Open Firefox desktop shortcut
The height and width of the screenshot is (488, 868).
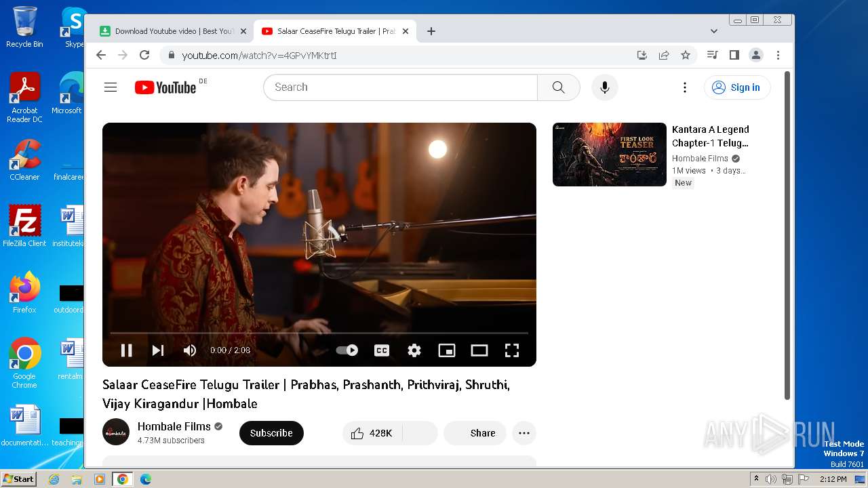pos(24,292)
